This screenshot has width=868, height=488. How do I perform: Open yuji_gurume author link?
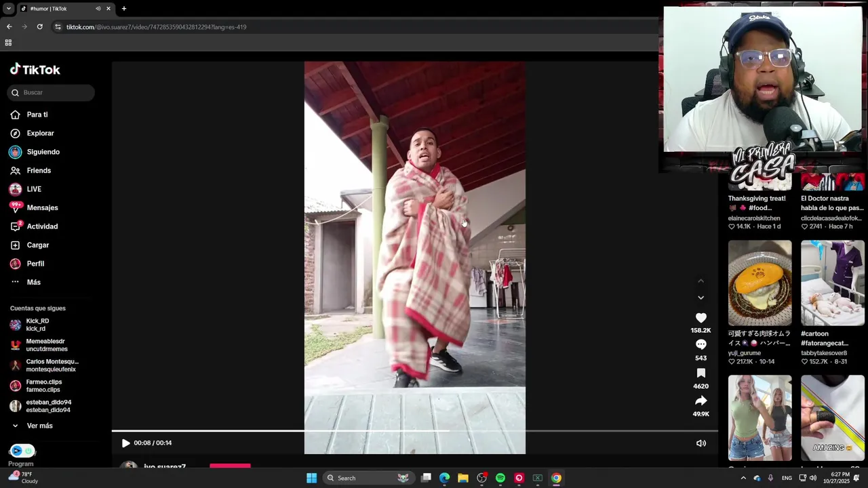coord(745,353)
